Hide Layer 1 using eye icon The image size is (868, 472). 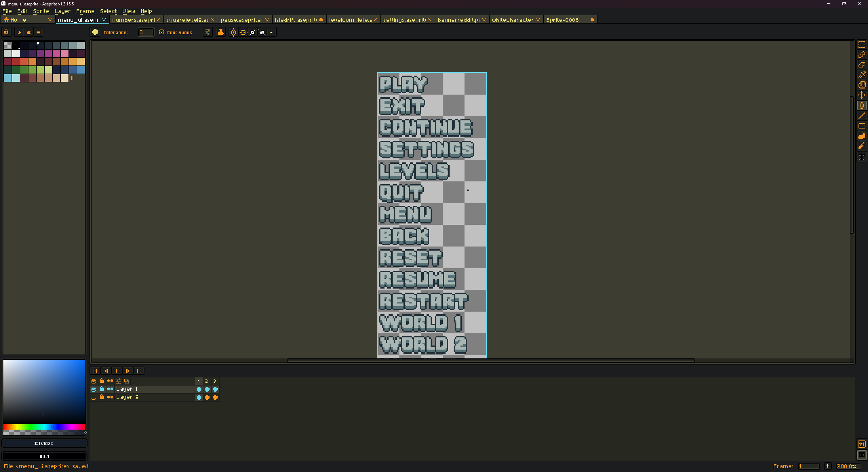(x=94, y=389)
